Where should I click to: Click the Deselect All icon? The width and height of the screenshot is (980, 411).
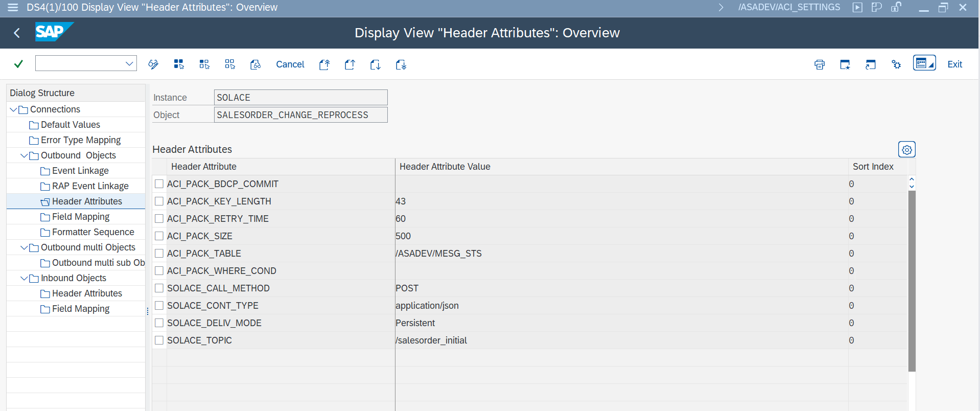(230, 64)
